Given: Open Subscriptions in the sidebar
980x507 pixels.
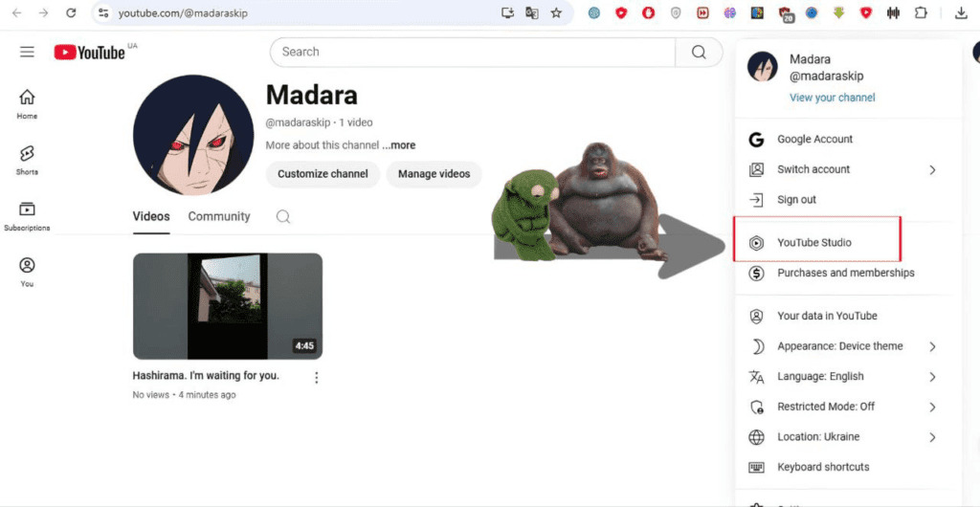Looking at the screenshot, I should point(27,216).
